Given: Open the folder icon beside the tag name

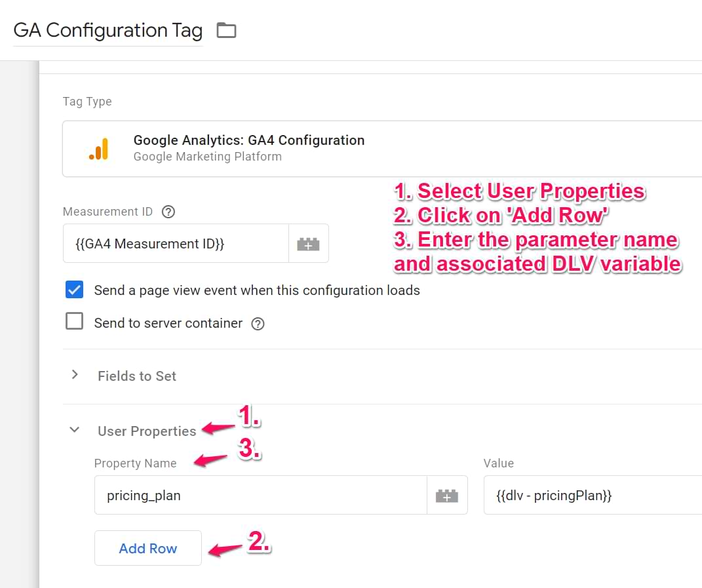Looking at the screenshot, I should [226, 30].
